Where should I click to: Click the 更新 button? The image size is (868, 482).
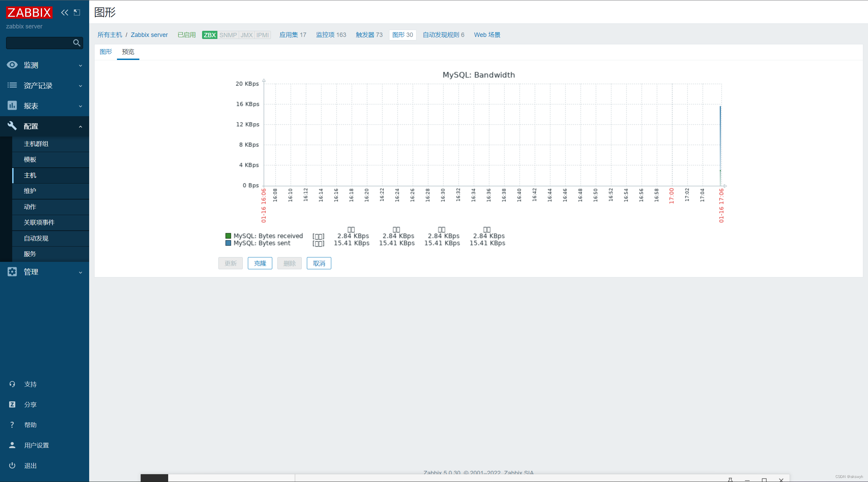(x=231, y=263)
